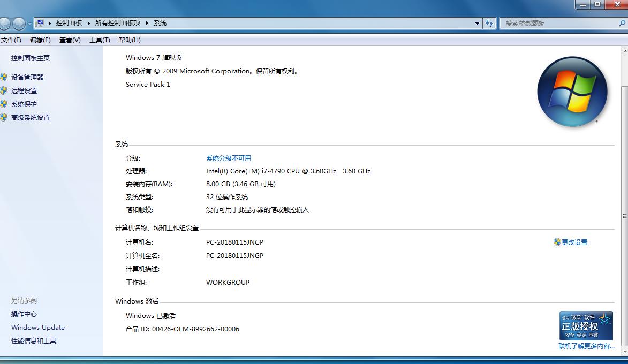Click the 系统分级不可用 link

click(x=228, y=158)
